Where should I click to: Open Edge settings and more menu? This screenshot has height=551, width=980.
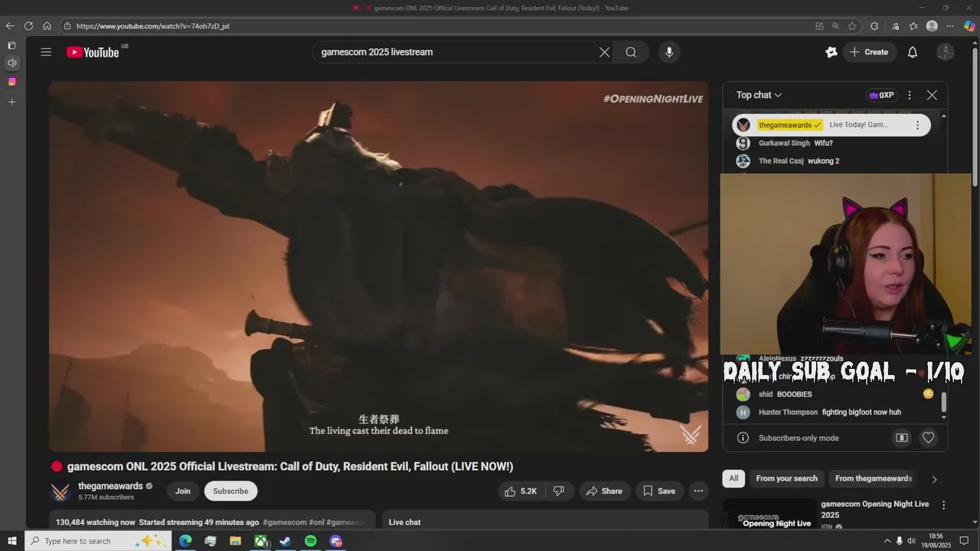pyautogui.click(x=950, y=26)
